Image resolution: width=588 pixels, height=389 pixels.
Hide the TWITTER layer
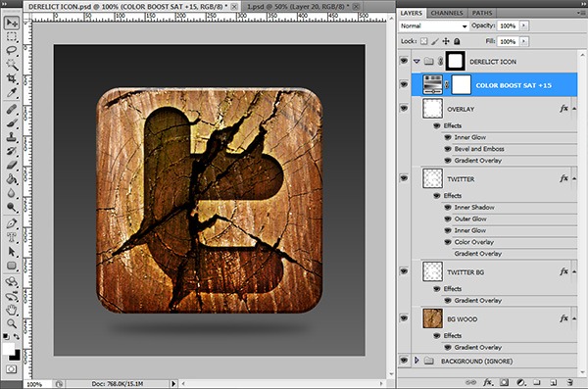click(x=404, y=178)
